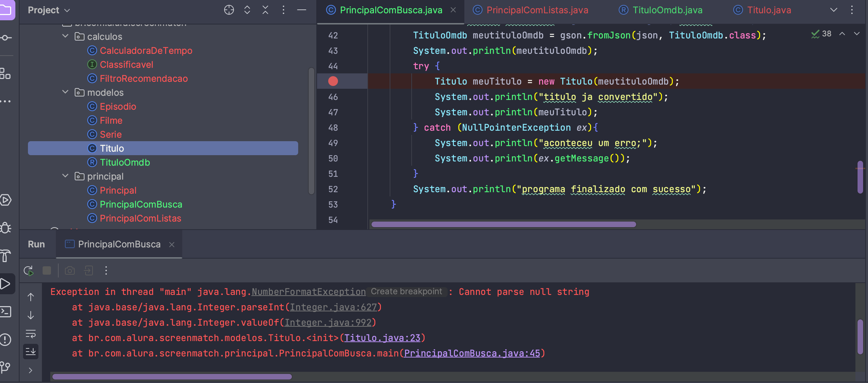Click the editor horizontal scrollbar

click(x=503, y=224)
